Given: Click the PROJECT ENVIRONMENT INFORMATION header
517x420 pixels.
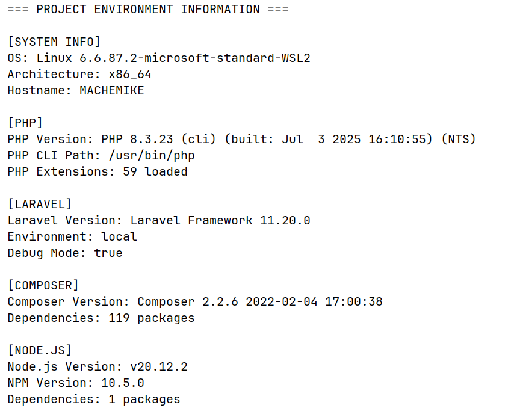Looking at the screenshot, I should [x=148, y=9].
